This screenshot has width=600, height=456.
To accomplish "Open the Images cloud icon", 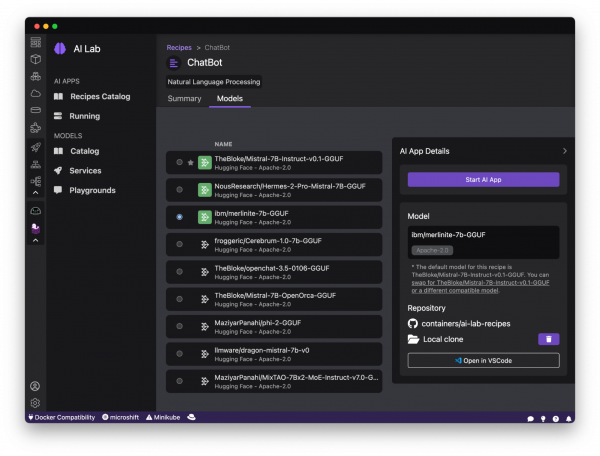I will pyautogui.click(x=36, y=93).
